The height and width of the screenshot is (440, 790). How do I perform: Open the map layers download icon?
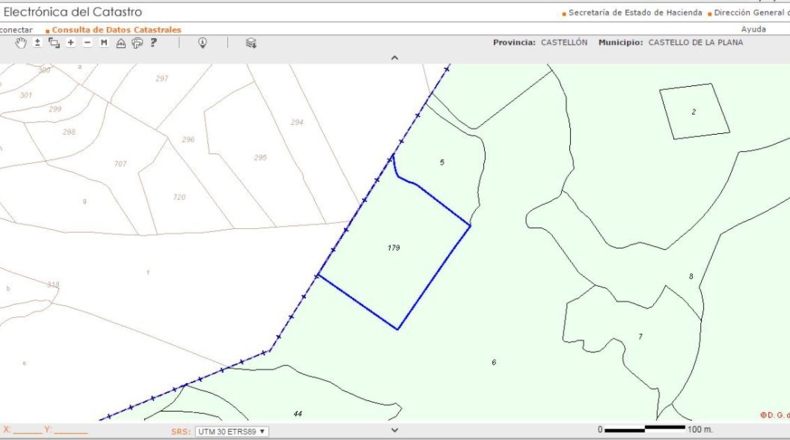point(251,43)
